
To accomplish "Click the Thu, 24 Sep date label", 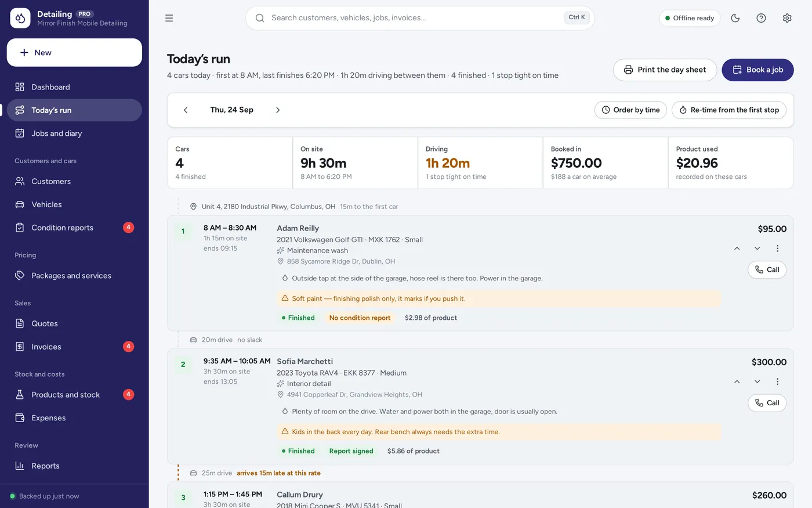I will (231, 110).
